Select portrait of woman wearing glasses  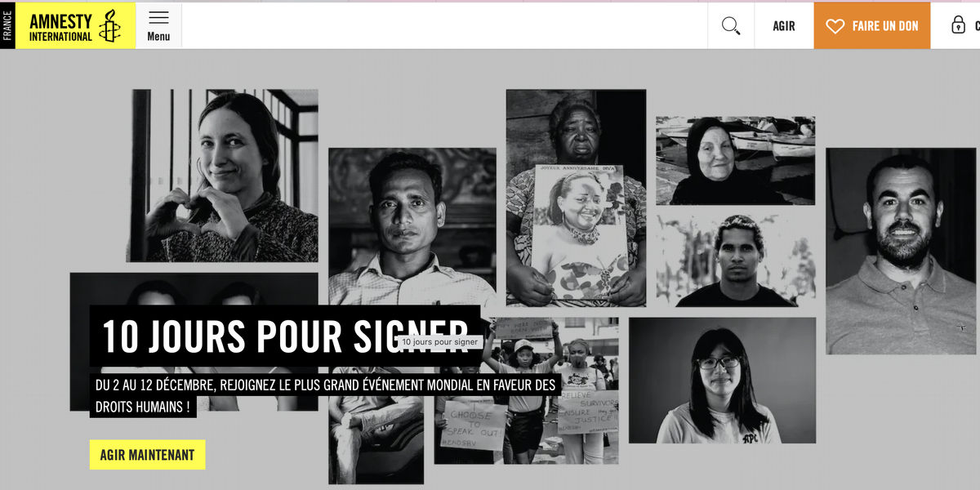tap(722, 381)
